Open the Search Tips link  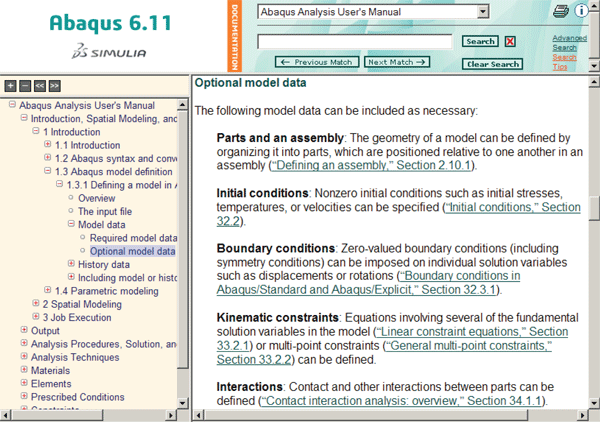tap(564, 62)
